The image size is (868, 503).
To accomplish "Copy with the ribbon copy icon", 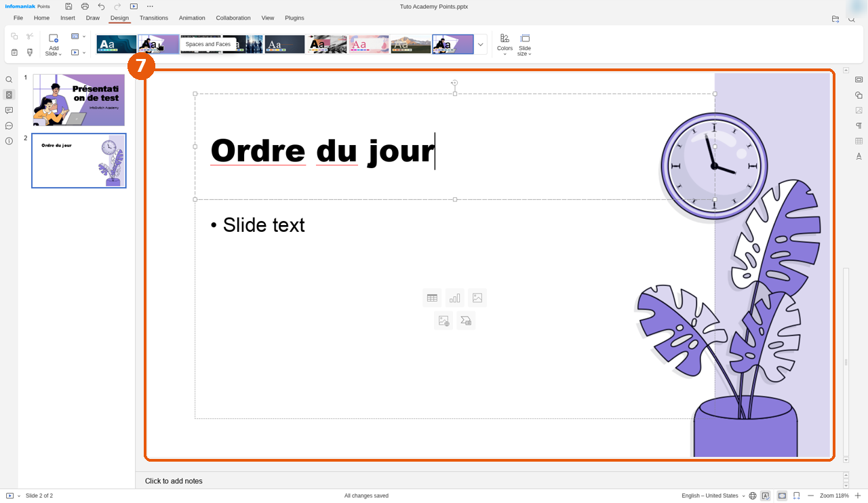I will click(14, 36).
